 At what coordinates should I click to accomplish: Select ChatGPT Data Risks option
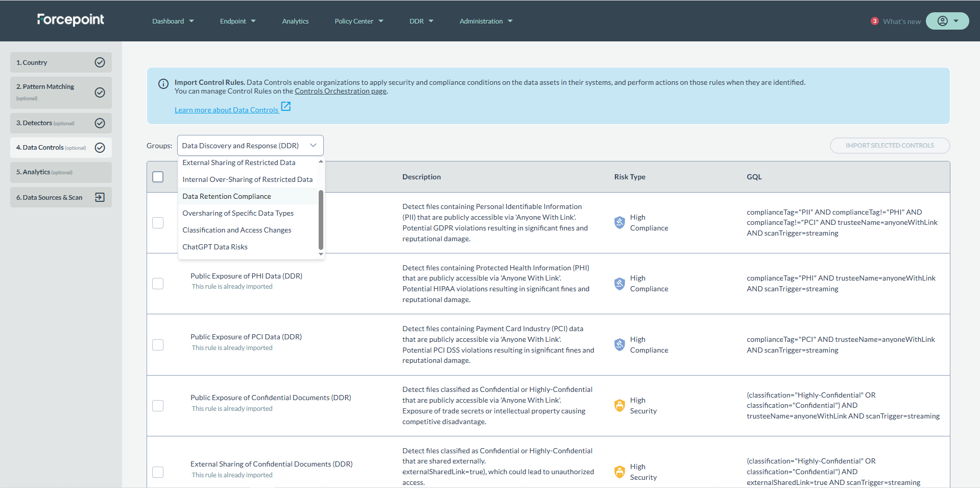248,247
